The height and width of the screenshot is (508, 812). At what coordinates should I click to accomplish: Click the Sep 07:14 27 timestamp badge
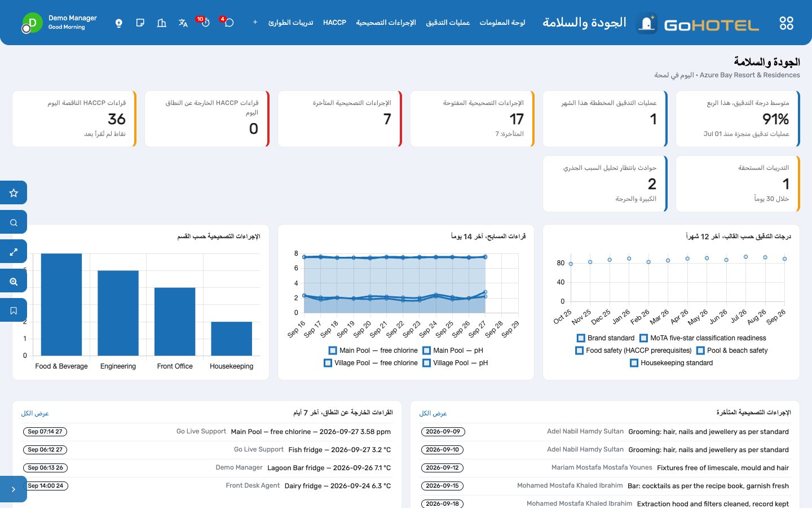coord(45,432)
